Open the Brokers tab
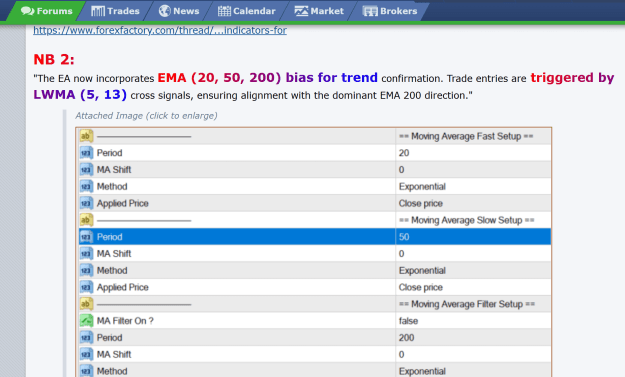Viewport: 625px width, 377px height. [390, 11]
